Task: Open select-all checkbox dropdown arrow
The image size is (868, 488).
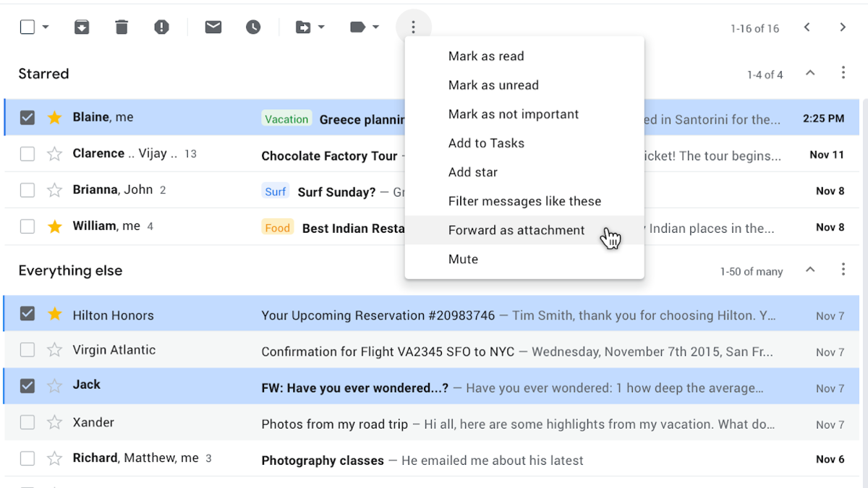Action: 45,27
